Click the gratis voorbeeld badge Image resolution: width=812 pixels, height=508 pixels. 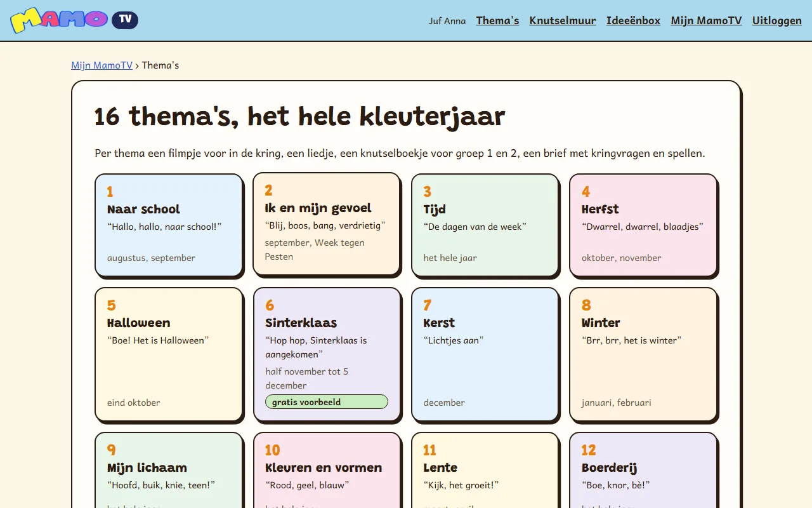[x=327, y=402]
